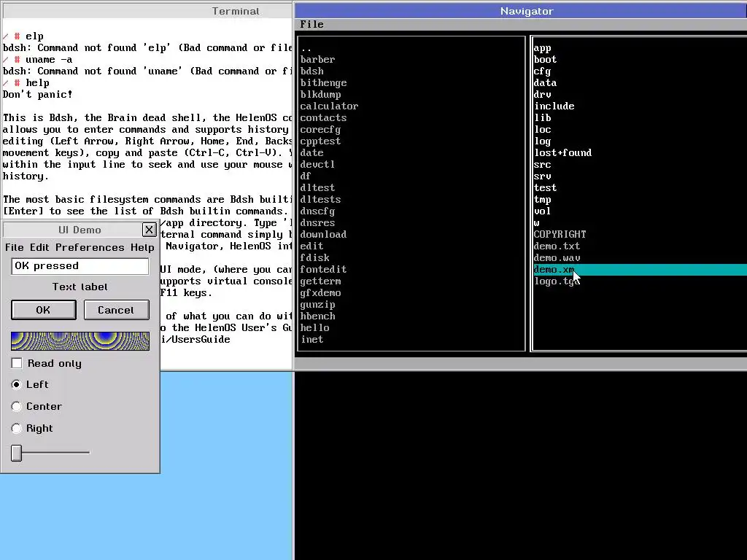Select 'corecfg' in the left panel
The width and height of the screenshot is (747, 560).
411,130
